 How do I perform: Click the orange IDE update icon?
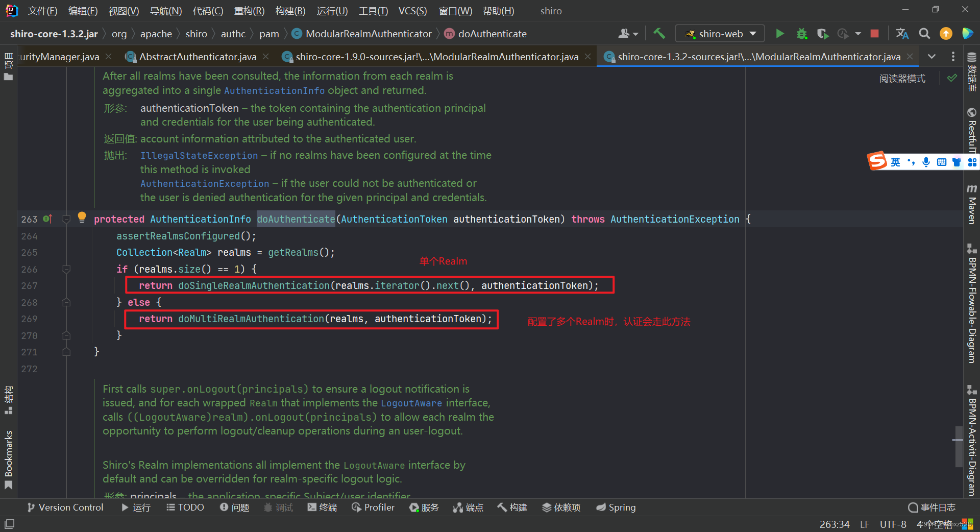click(x=946, y=34)
